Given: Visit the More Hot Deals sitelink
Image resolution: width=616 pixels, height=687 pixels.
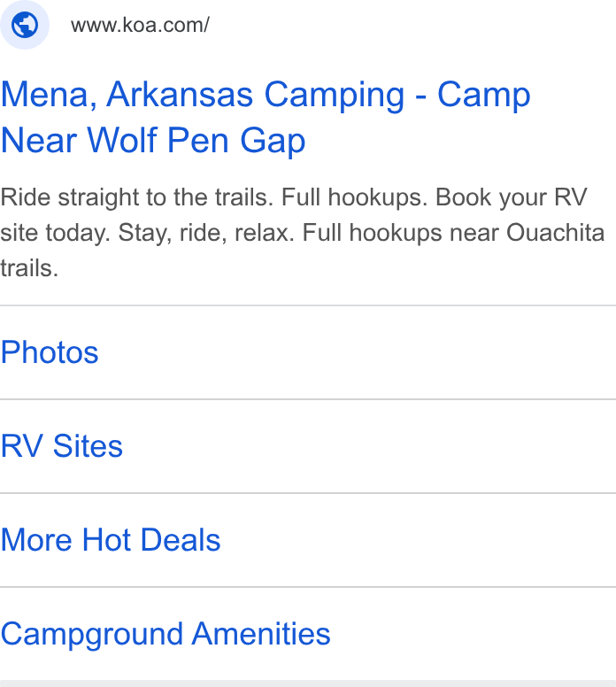Looking at the screenshot, I should coord(111,540).
